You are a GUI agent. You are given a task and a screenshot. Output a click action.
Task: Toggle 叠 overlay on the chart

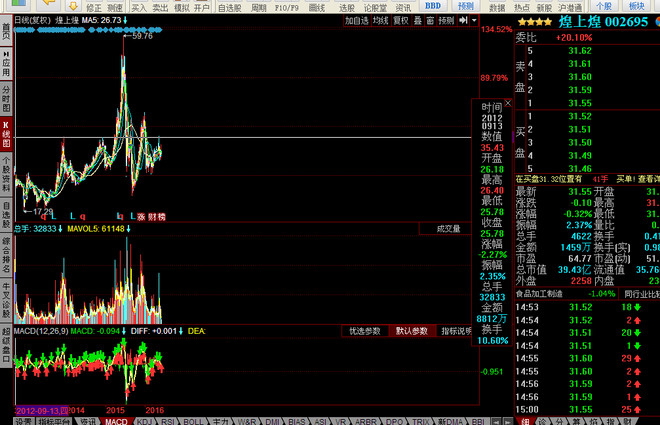[x=418, y=20]
